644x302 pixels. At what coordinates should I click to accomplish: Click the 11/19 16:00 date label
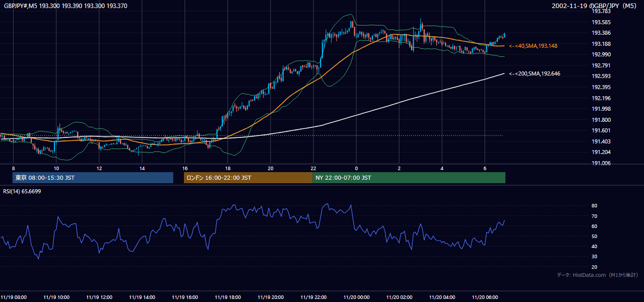coord(185,297)
